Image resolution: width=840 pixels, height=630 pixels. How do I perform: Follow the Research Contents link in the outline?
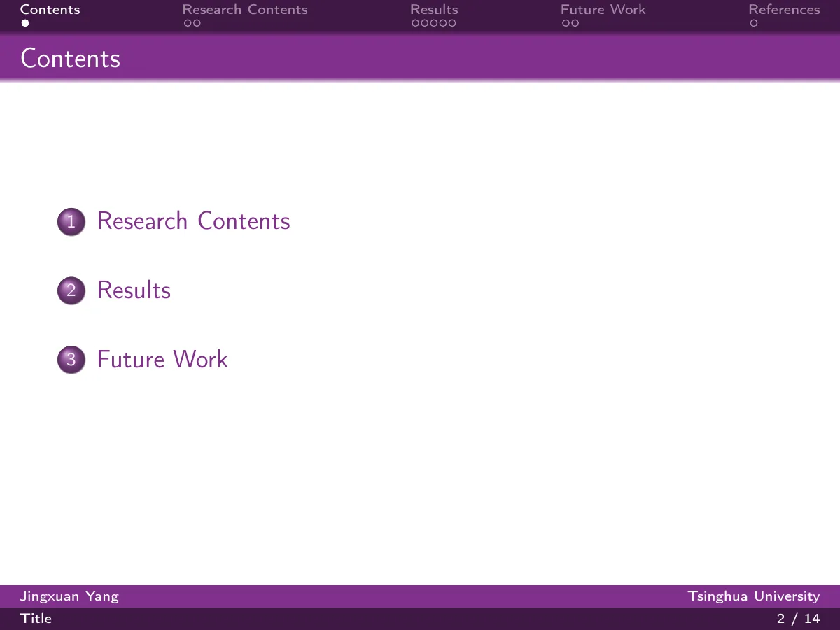(193, 221)
